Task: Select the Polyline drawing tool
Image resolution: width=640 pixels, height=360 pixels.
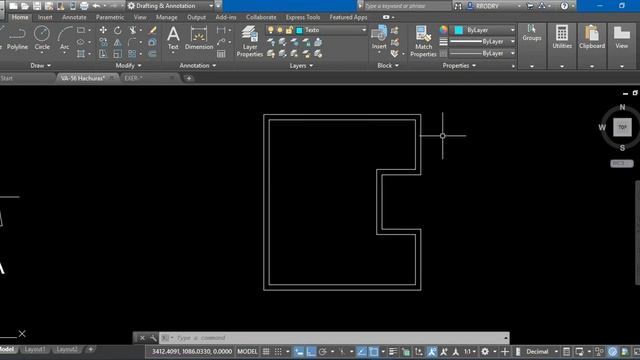Action: click(17, 38)
